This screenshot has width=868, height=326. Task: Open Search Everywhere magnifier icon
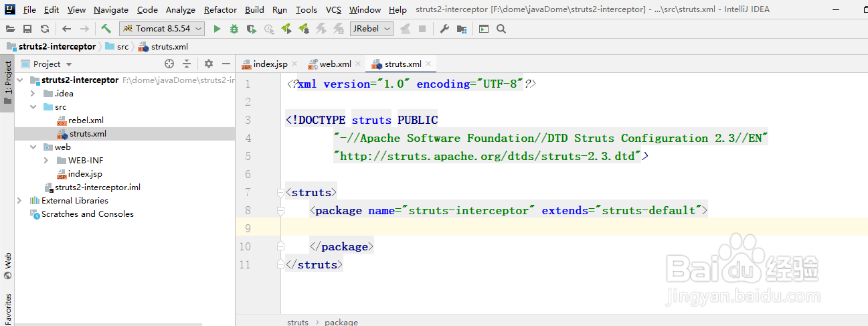501,29
